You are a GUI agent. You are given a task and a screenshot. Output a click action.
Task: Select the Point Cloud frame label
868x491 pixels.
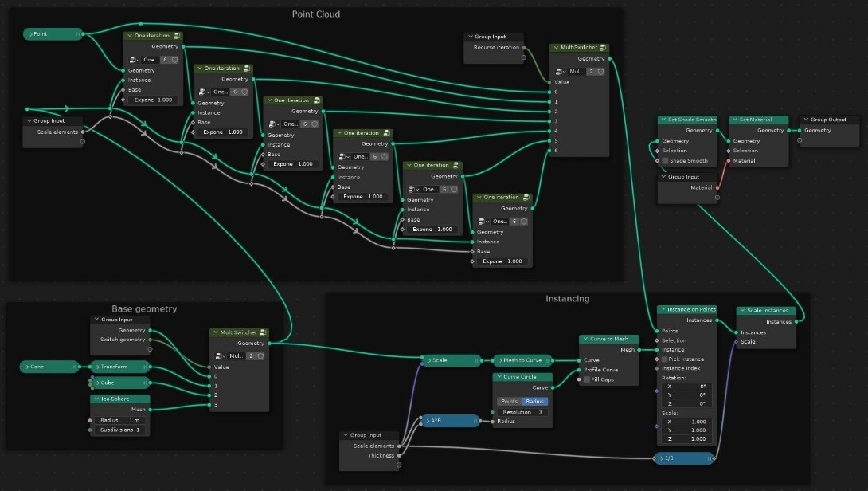(316, 14)
